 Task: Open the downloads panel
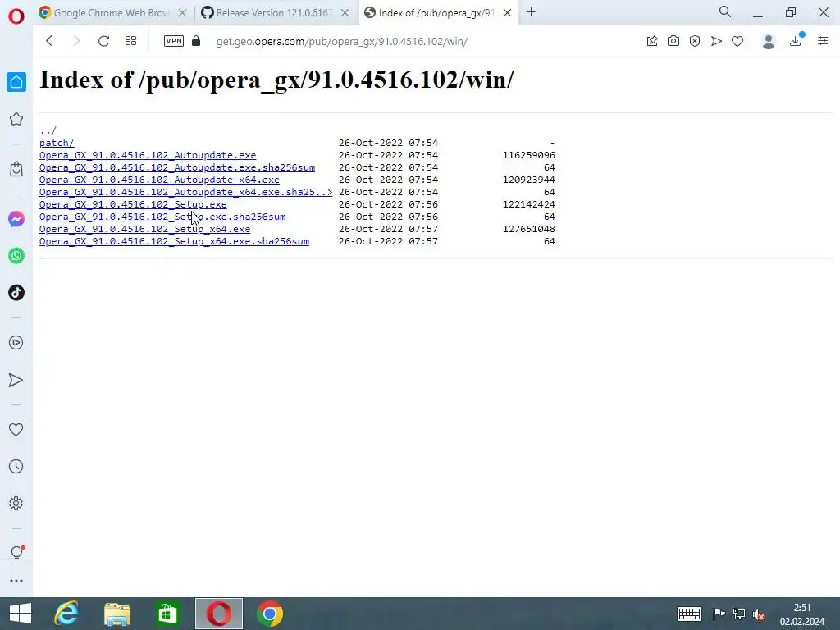(x=796, y=41)
